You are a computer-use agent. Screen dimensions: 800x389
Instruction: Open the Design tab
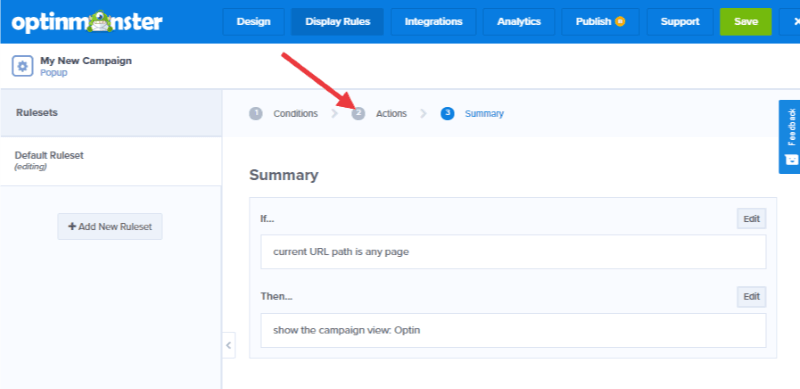coord(254,22)
